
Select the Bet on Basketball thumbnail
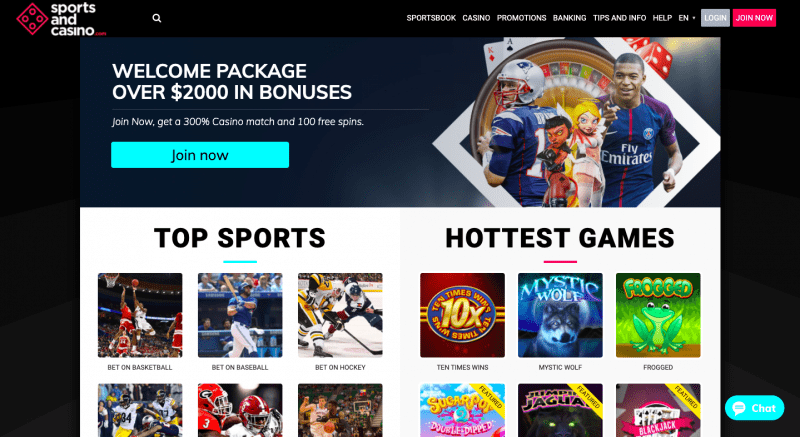click(x=140, y=315)
